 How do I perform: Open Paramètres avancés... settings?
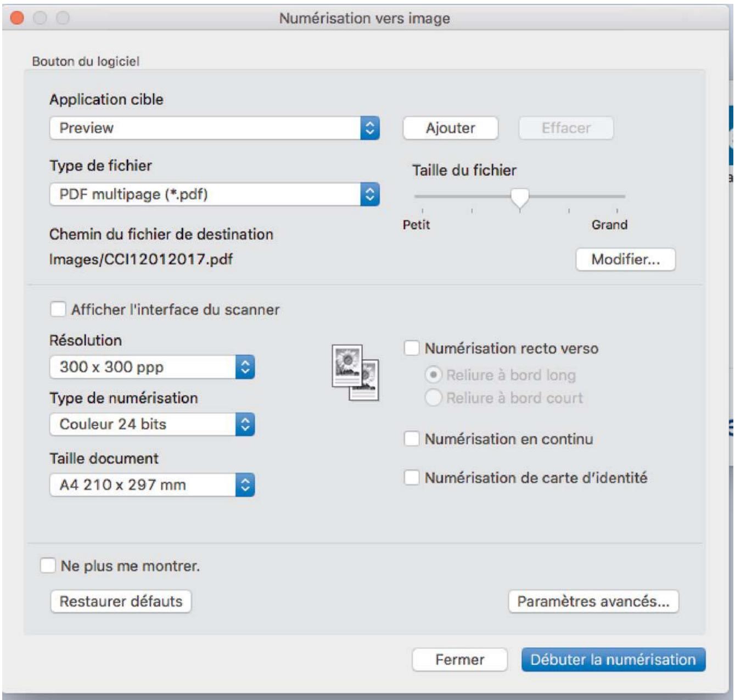[593, 601]
